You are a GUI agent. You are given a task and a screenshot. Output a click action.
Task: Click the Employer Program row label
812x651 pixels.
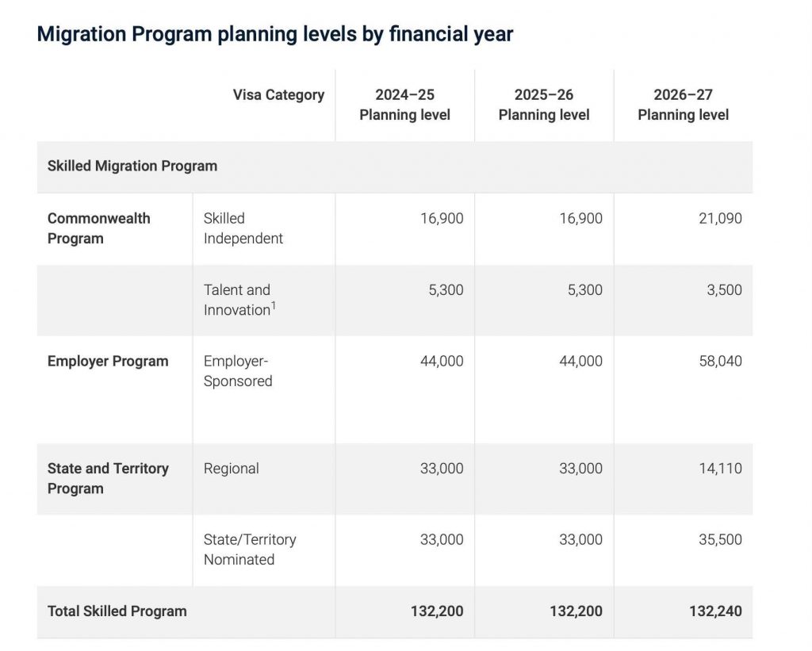coord(108,361)
